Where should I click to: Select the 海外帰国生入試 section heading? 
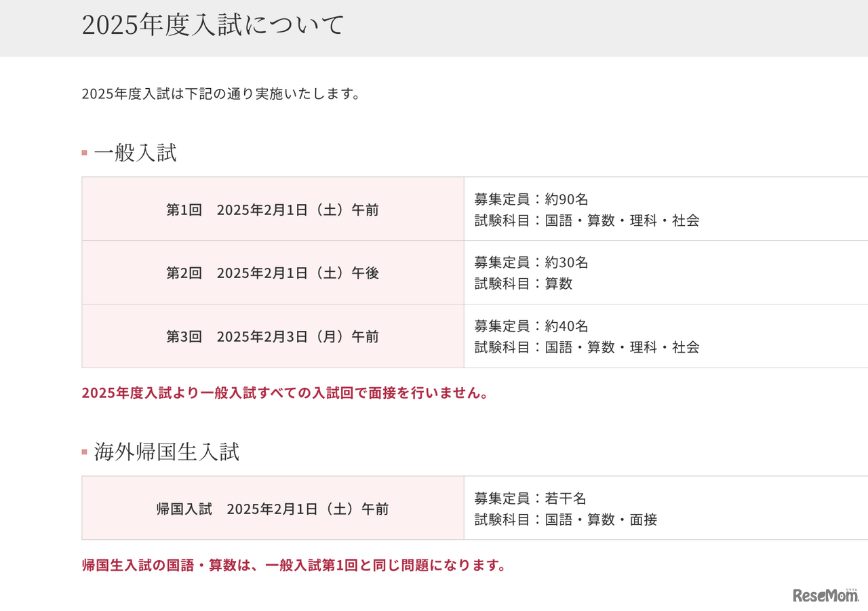click(x=167, y=452)
